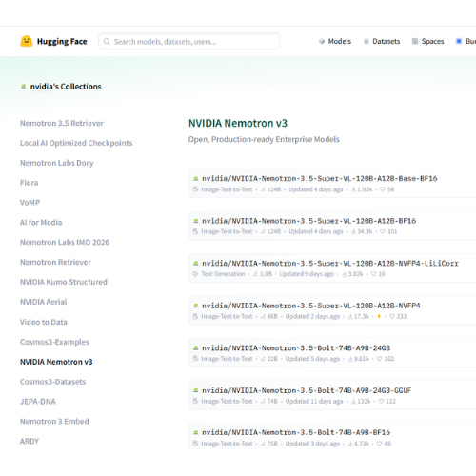Click like heart icon showing 101
This screenshot has width=476, height=476.
point(383,231)
